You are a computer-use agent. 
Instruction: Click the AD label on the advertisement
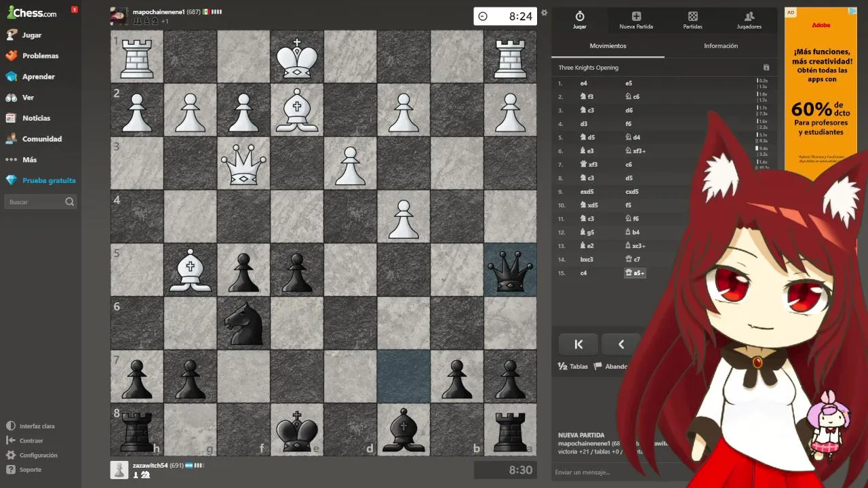(791, 12)
